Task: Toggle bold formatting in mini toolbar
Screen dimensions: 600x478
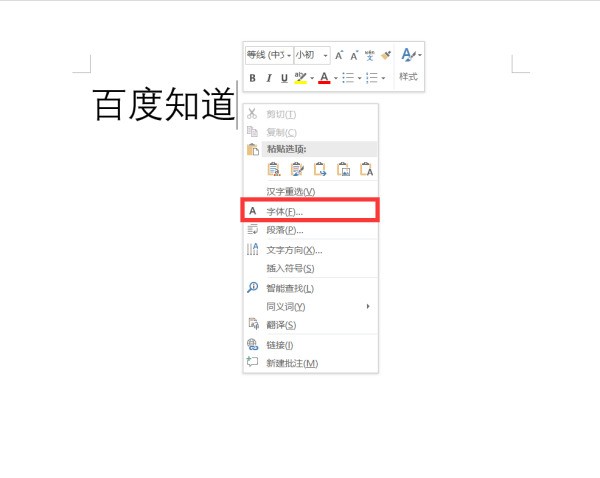Action: pyautogui.click(x=253, y=78)
